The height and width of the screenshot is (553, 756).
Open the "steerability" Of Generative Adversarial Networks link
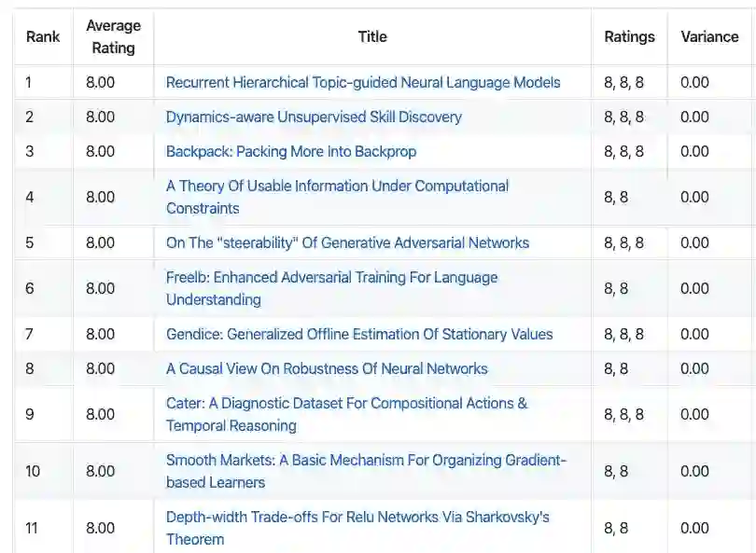[x=347, y=242]
